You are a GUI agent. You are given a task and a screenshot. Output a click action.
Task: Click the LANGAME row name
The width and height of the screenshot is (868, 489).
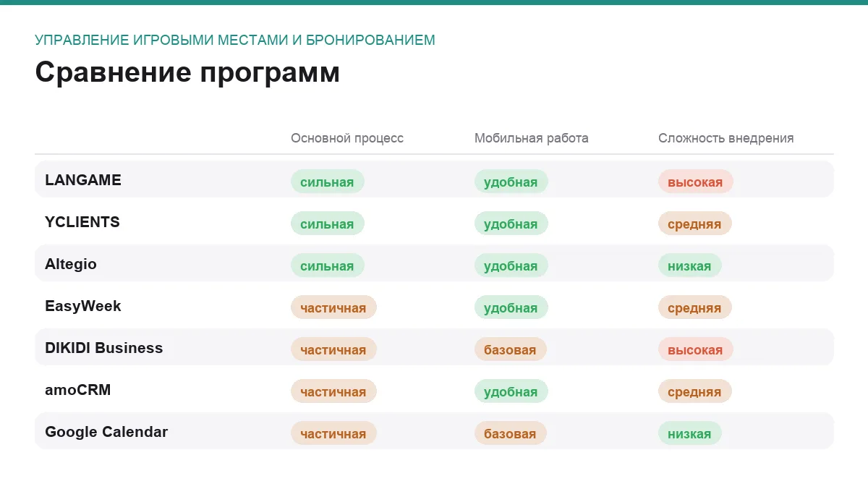tap(83, 180)
